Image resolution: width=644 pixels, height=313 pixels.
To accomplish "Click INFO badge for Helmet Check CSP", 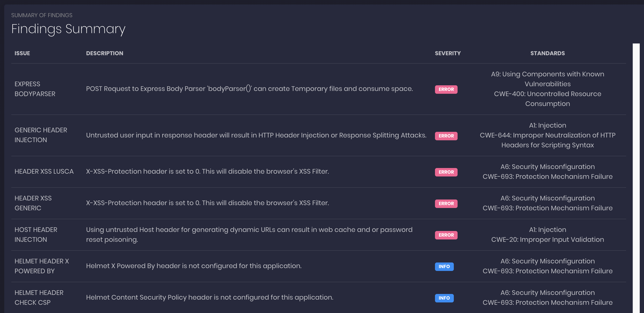I will pyautogui.click(x=444, y=298).
